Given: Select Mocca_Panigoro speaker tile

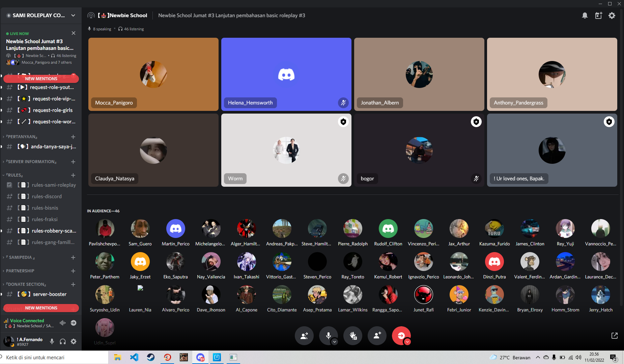Looking at the screenshot, I should (153, 74).
